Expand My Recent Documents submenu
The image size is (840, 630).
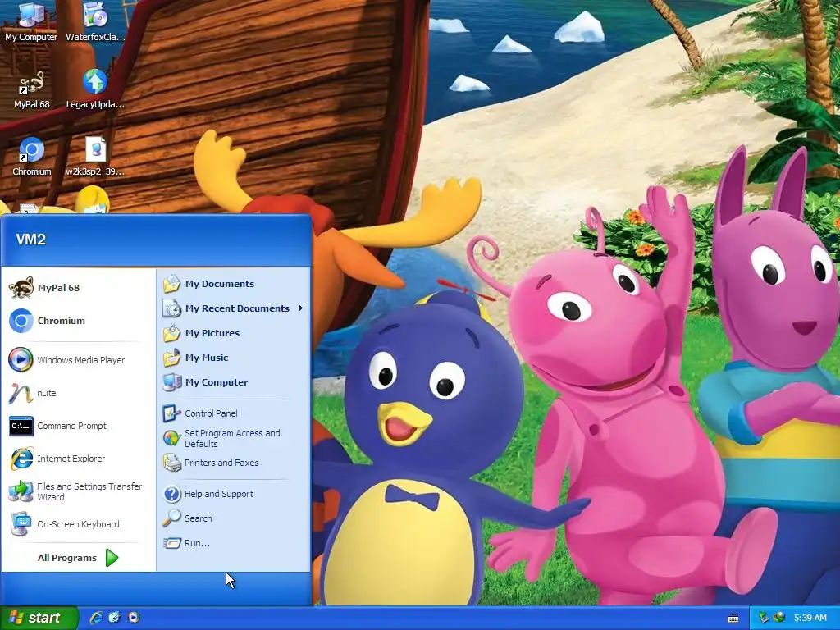click(233, 308)
